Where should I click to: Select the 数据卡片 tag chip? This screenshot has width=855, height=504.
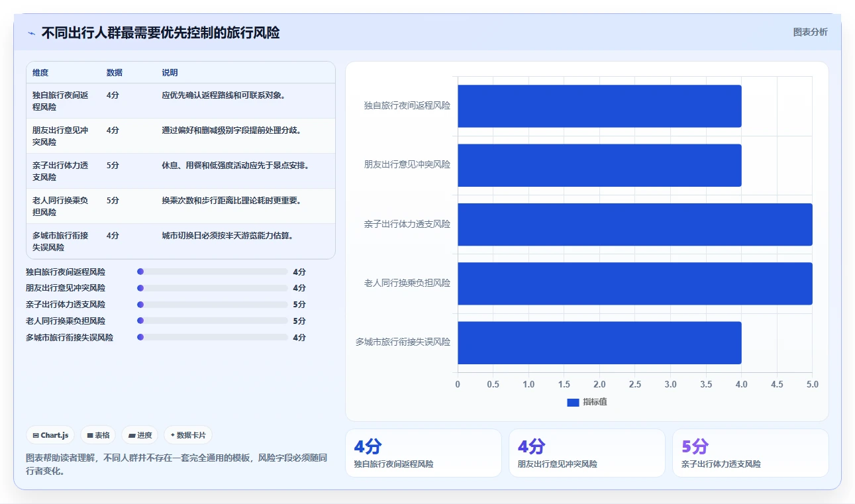pyautogui.click(x=188, y=435)
